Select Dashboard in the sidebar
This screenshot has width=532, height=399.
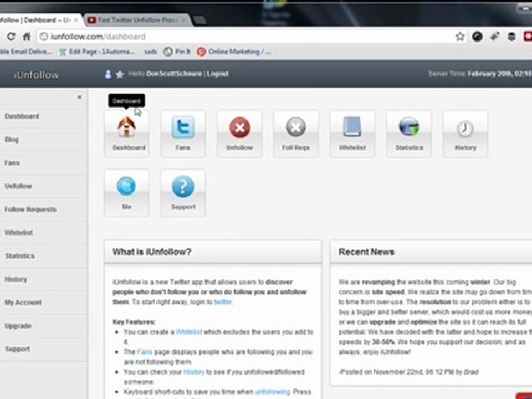pos(43,116)
